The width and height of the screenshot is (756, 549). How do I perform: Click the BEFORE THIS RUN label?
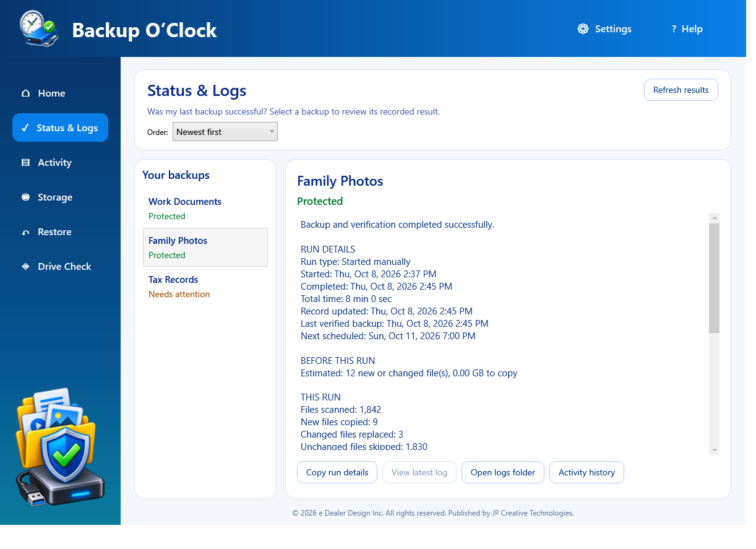pyautogui.click(x=338, y=361)
